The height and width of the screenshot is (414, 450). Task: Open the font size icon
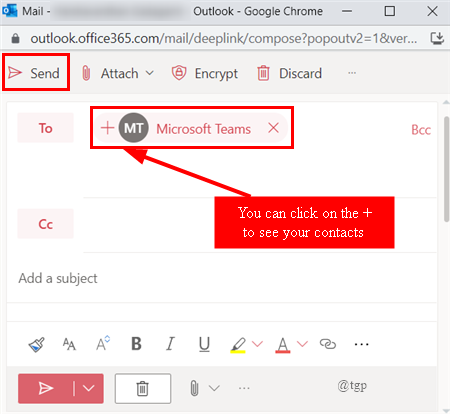pyautogui.click(x=69, y=344)
